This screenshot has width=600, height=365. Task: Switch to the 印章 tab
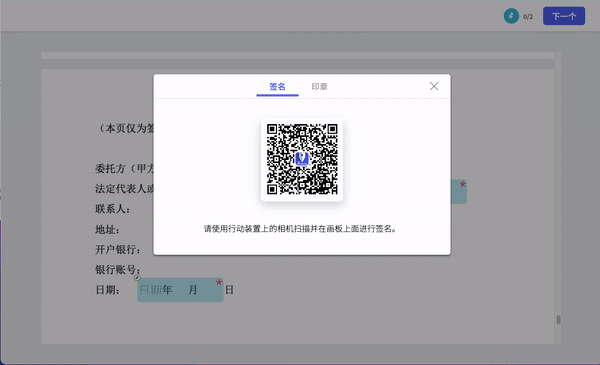[319, 86]
